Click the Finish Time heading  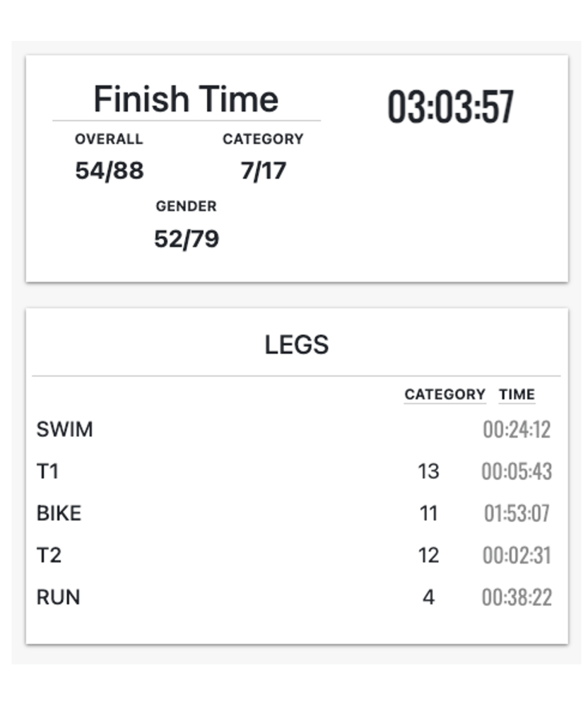tap(186, 99)
